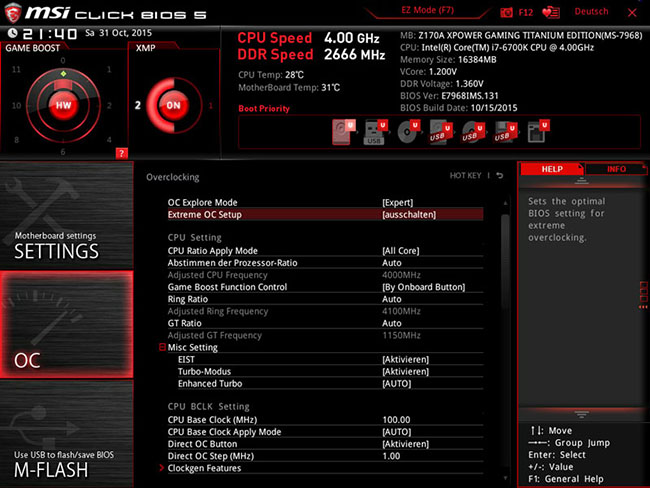
Task: Change language via the Deutsch button
Action: (591, 12)
